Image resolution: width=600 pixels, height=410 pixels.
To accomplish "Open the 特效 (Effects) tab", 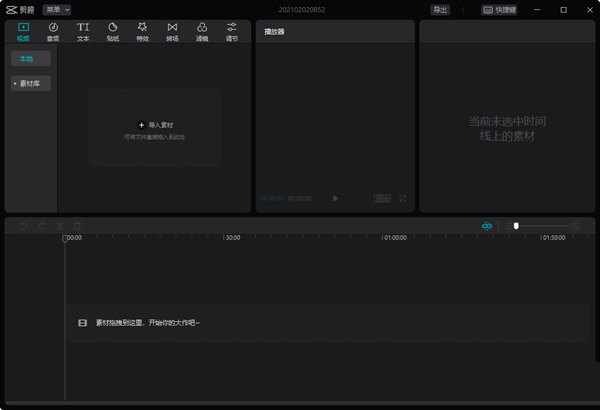I will pos(143,31).
